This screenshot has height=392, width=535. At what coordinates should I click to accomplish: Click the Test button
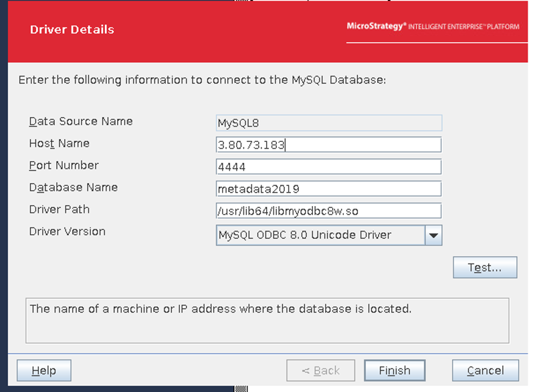click(485, 267)
